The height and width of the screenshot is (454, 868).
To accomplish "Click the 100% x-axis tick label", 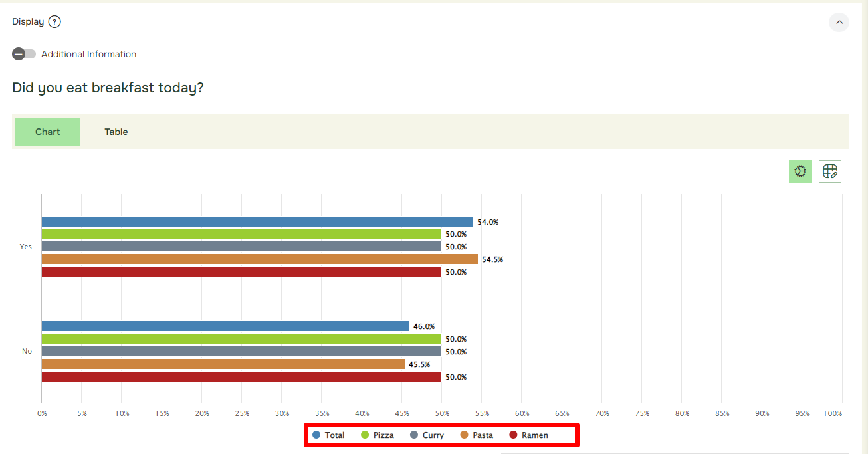I will [833, 413].
